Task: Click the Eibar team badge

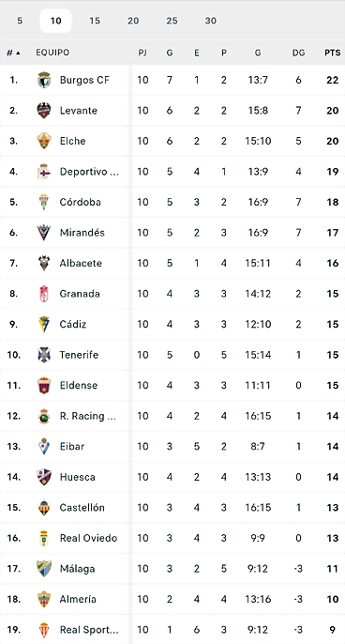Action: pyautogui.click(x=44, y=447)
